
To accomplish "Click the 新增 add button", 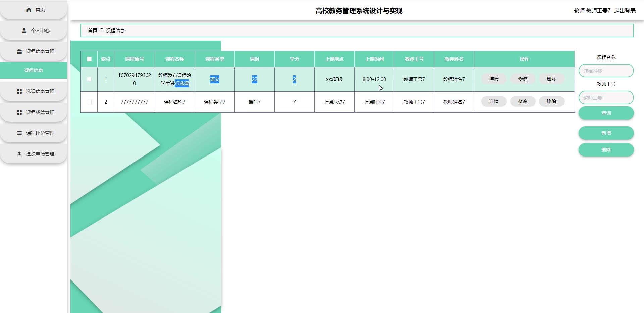I will coord(606,133).
